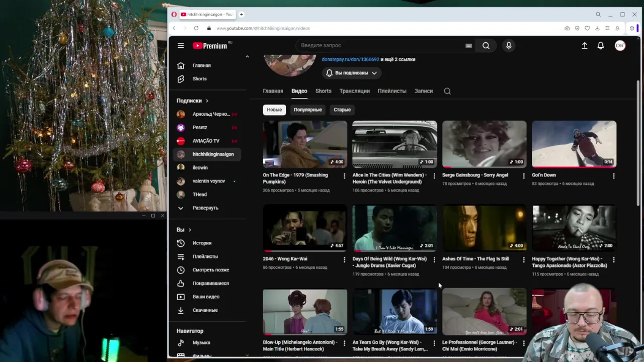Screen dimensions: 644x362
Task: Open «Скачанные» downloads in sidebar
Action: [x=207, y=310]
